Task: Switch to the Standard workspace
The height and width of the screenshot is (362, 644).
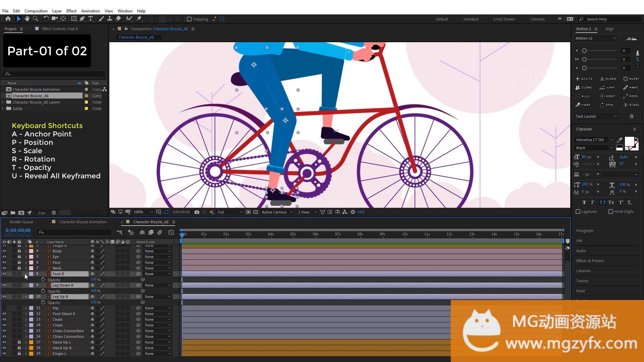Action: [x=471, y=19]
